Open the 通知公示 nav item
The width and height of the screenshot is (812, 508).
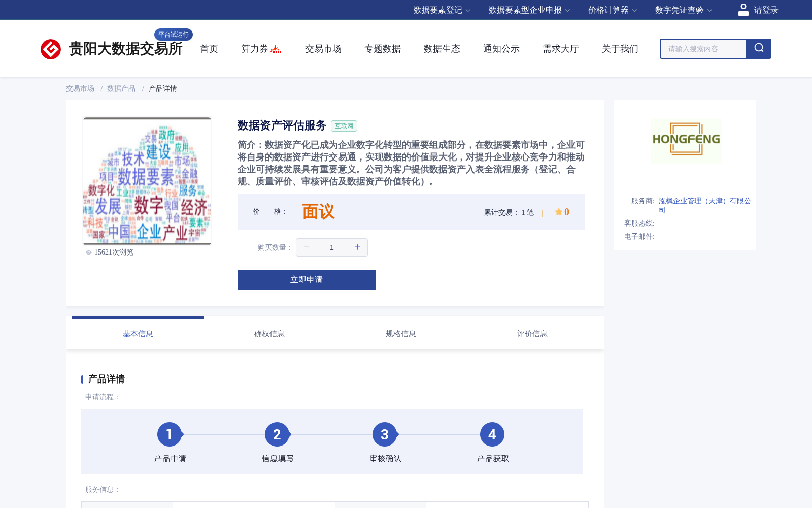(x=501, y=49)
